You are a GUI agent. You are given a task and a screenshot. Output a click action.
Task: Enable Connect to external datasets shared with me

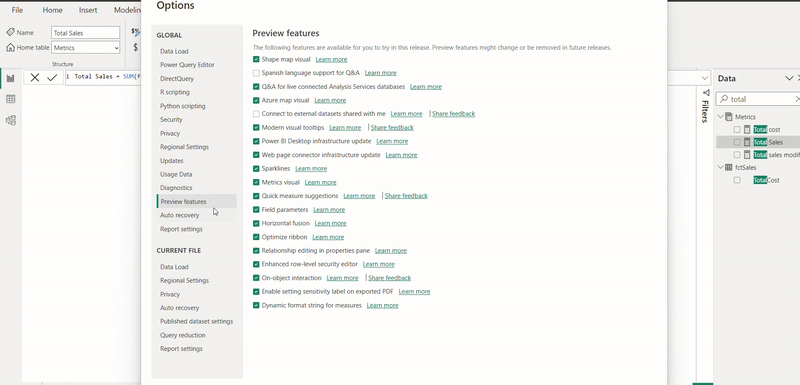[x=256, y=114]
